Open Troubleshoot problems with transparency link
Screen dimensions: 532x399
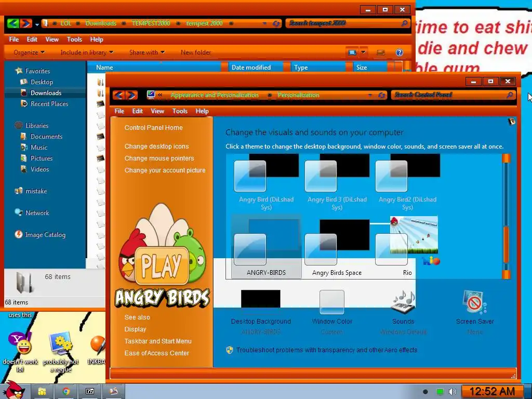coord(327,350)
